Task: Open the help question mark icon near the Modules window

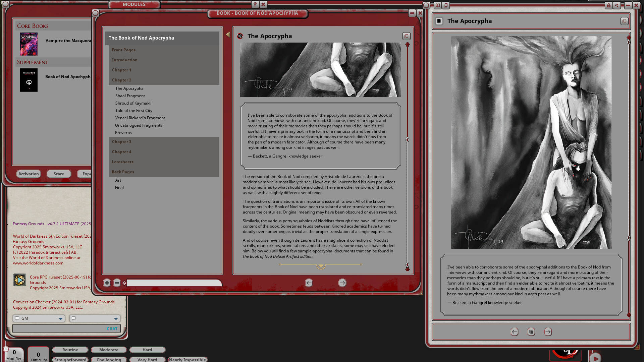Action: click(255, 4)
